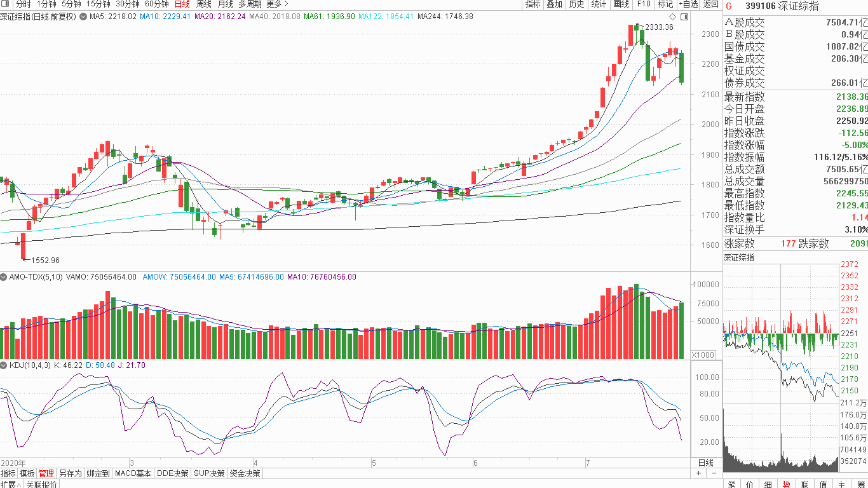Click the X1000 scale label in volume pane
868x488 pixels.
702,355
